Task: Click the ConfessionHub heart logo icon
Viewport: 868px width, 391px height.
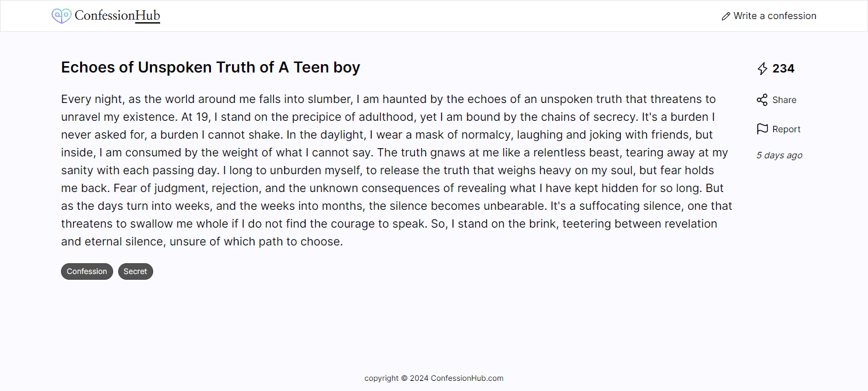Action: (61, 16)
